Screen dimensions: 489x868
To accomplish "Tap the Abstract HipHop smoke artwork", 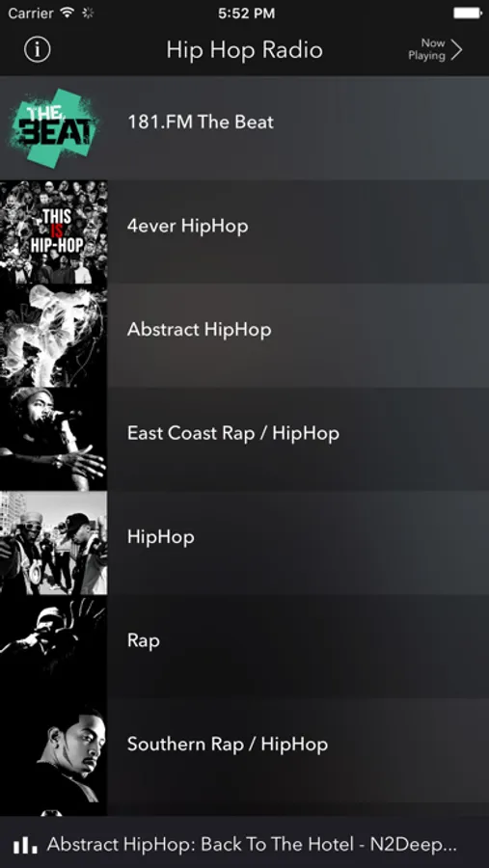I will point(54,336).
